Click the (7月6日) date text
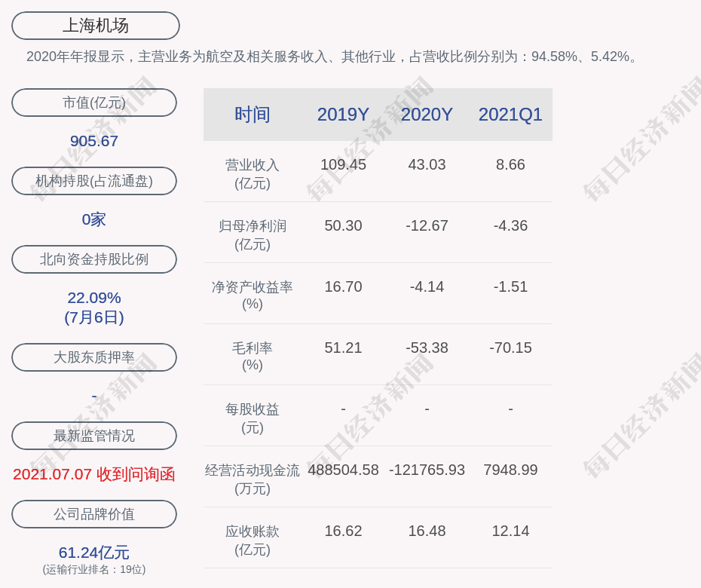 pos(94,317)
